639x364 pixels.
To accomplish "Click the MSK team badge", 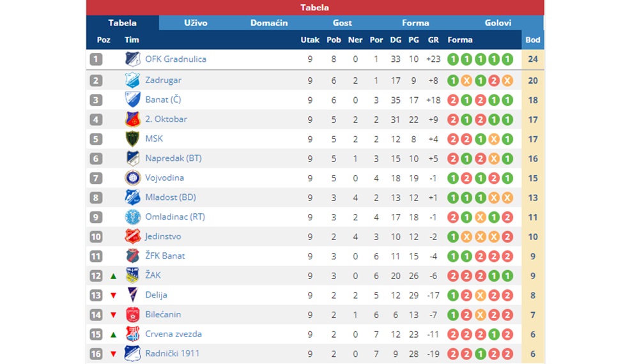I will pos(132,139).
